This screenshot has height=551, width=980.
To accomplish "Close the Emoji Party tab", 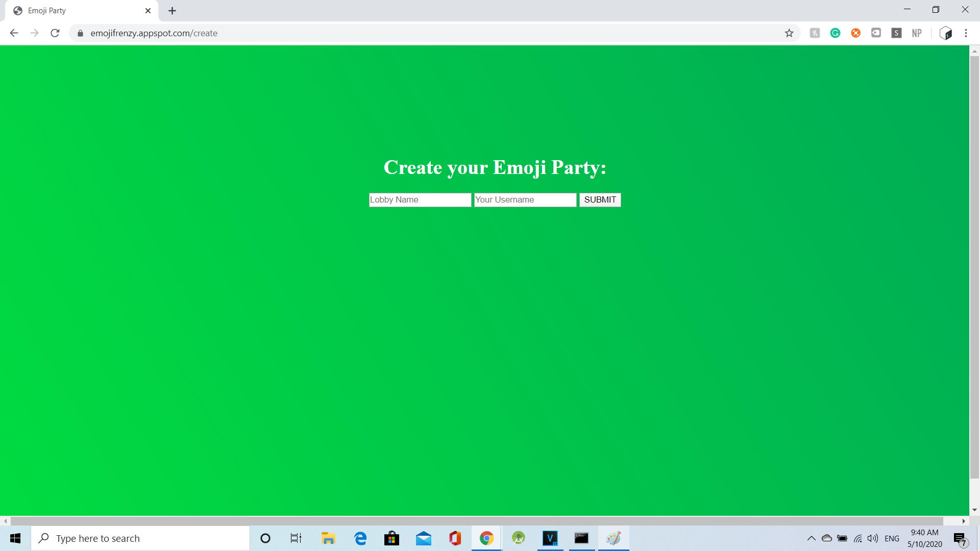I will coord(148,11).
